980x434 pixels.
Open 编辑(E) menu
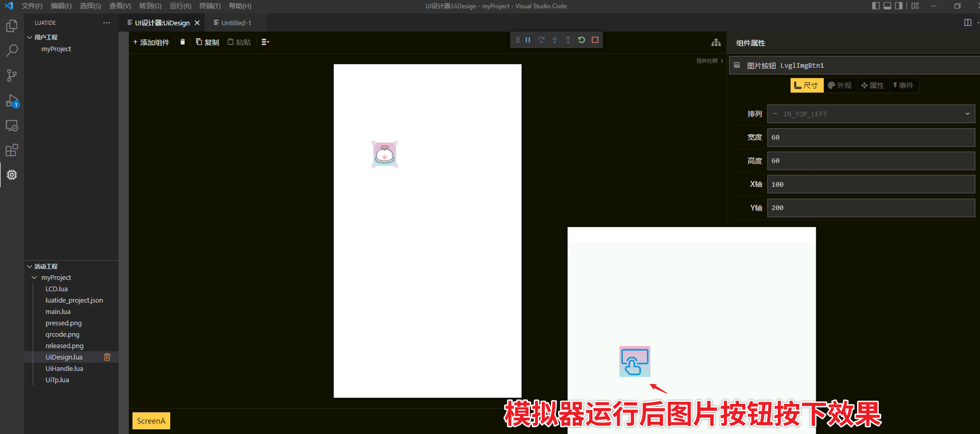(x=61, y=6)
